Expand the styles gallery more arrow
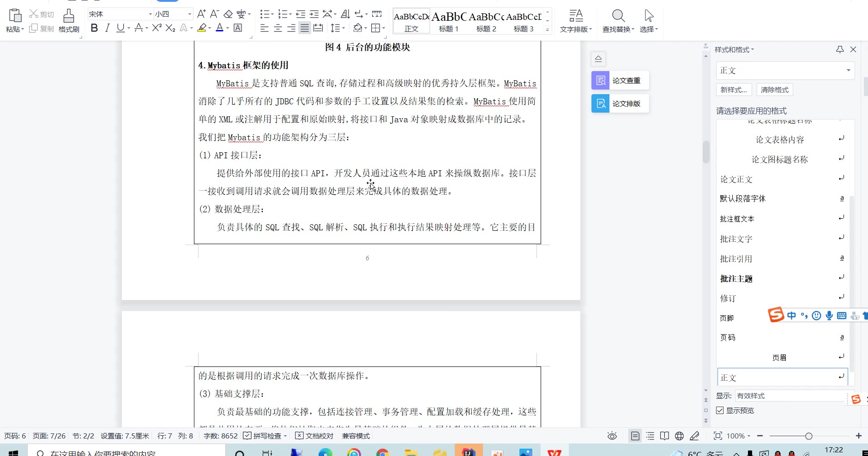868x456 pixels. (x=548, y=30)
